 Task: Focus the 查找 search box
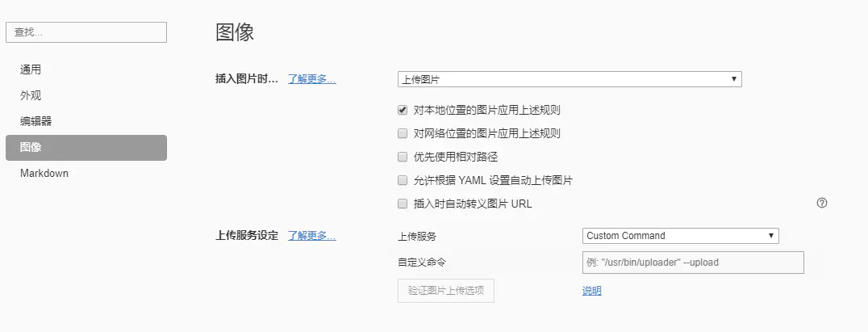point(86,32)
